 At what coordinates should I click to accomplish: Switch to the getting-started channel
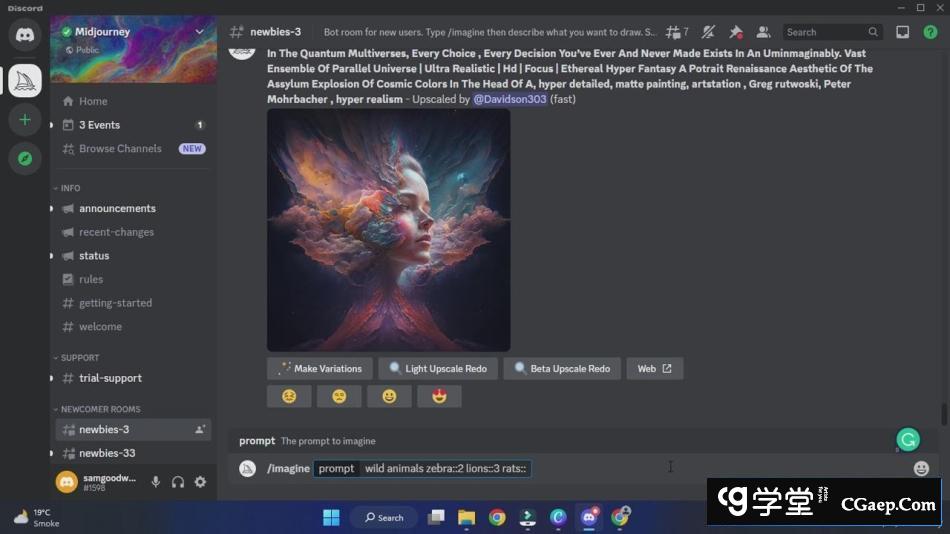[115, 303]
